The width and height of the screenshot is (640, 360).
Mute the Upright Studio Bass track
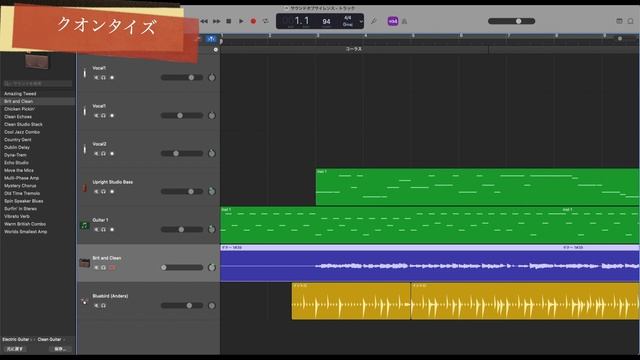pyautogui.click(x=96, y=191)
